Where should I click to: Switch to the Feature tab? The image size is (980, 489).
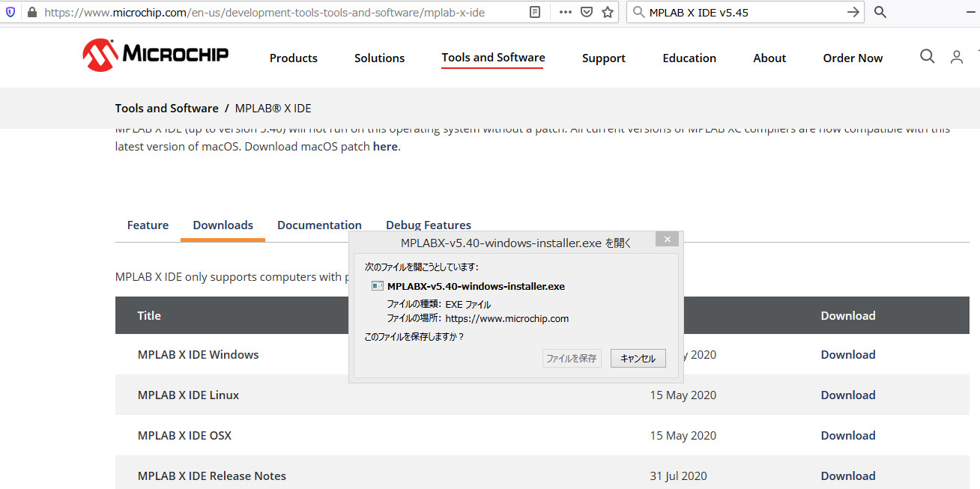click(148, 225)
